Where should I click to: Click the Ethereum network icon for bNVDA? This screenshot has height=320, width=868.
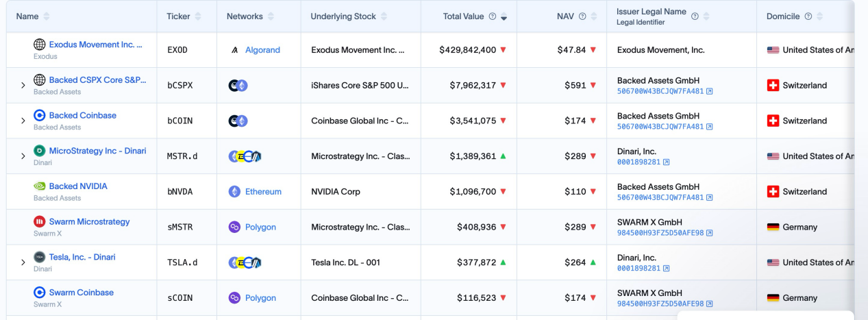[234, 192]
